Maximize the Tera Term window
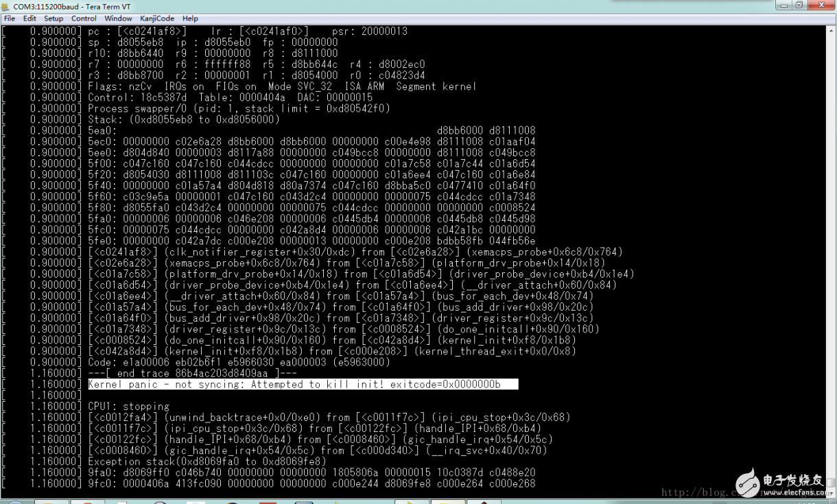The height and width of the screenshot is (504, 837). coord(799,5)
